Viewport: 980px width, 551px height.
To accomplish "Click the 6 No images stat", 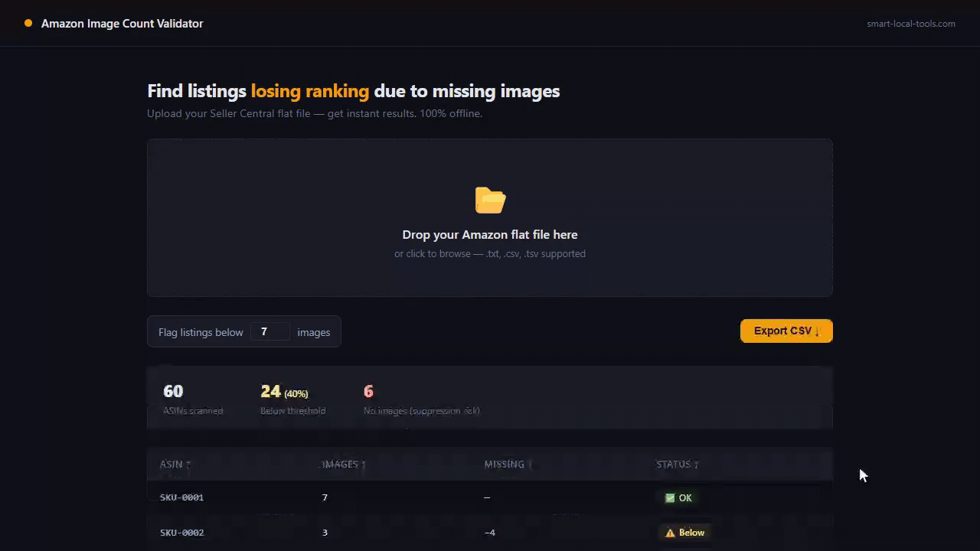I will pos(421,400).
